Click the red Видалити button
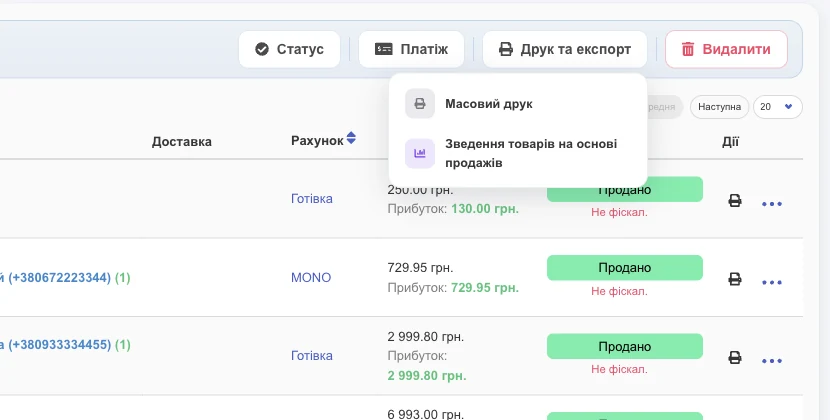The image size is (830, 420). [726, 49]
